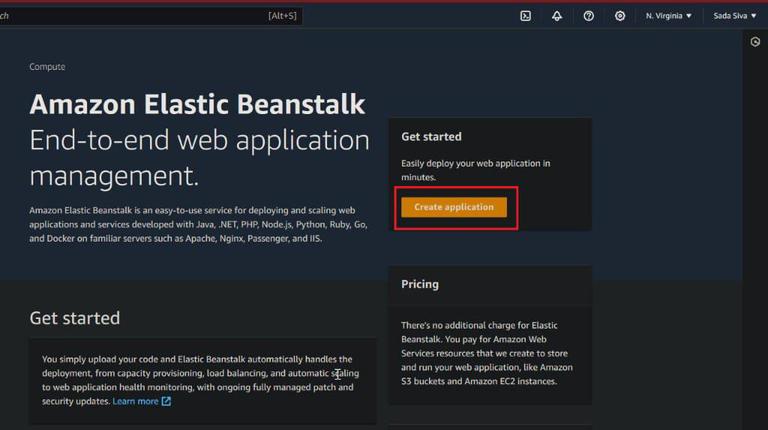This screenshot has height=430, width=768.
Task: Click the Compute breadcrumb text
Action: pos(47,67)
